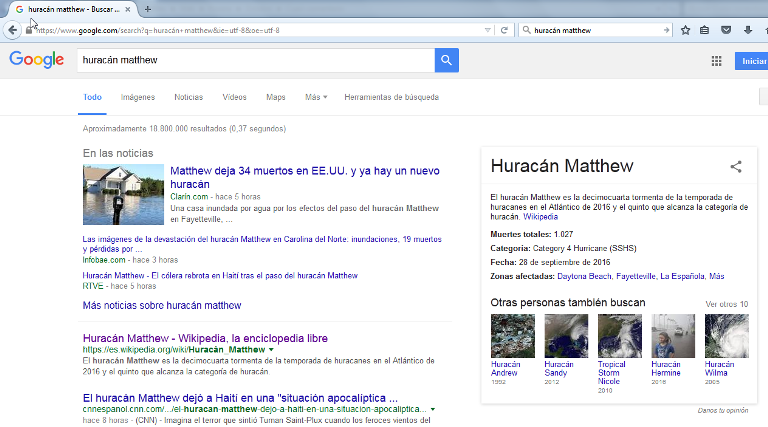Switch to the Videos tab
The width and height of the screenshot is (768, 427).
click(234, 97)
